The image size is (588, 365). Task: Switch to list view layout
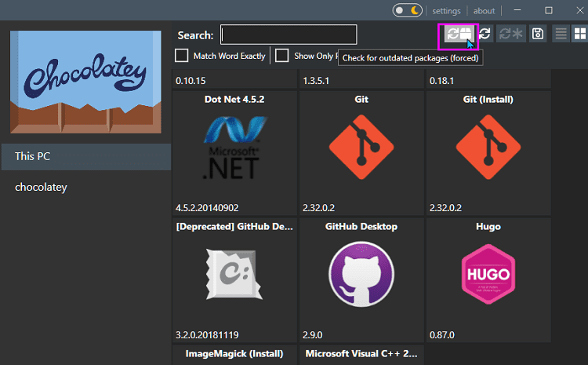tap(561, 34)
